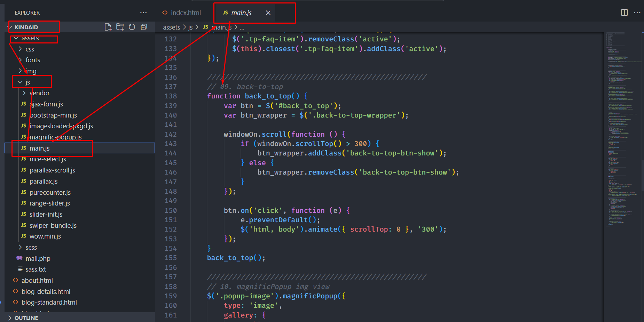Viewport: 644px width, 322px height.
Task: Open Explorer views ellipsis menu
Action: pyautogui.click(x=143, y=13)
